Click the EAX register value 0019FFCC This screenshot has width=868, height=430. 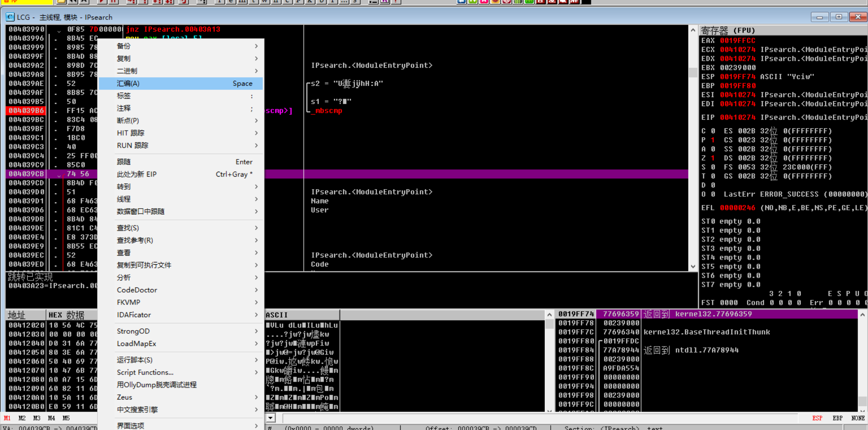[x=737, y=41]
